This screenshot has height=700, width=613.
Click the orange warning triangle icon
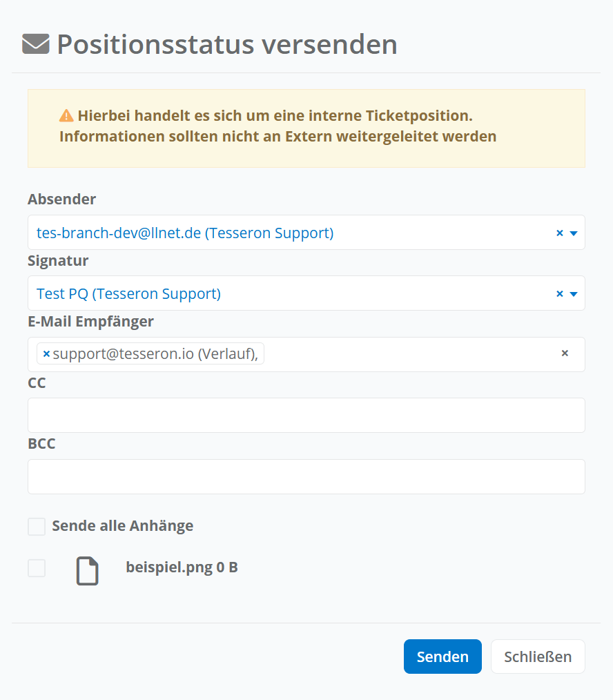(66, 116)
